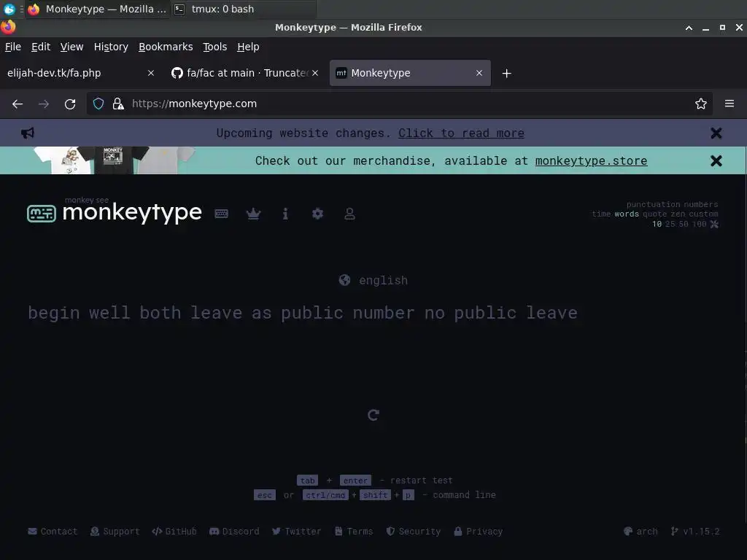747x560 pixels.
Task: Set word count to 25
Action: 670,224
